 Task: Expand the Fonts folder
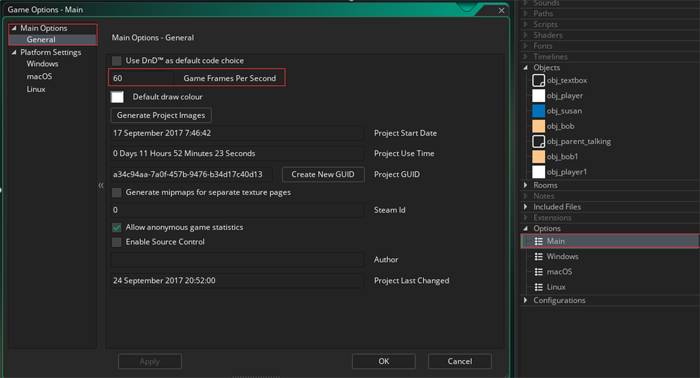tap(525, 46)
